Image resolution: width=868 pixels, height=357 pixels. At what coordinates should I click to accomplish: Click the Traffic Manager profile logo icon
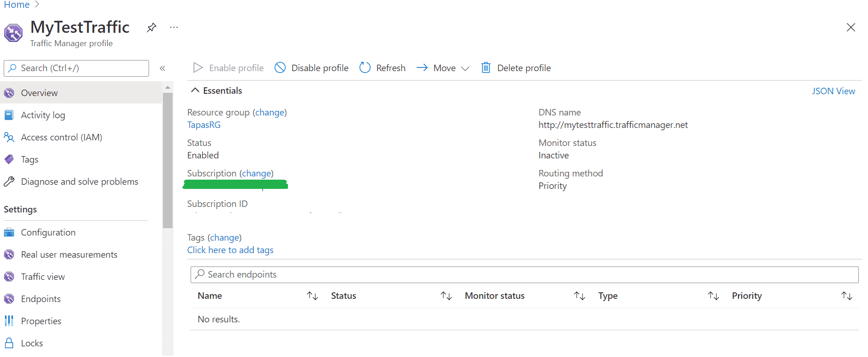13,33
